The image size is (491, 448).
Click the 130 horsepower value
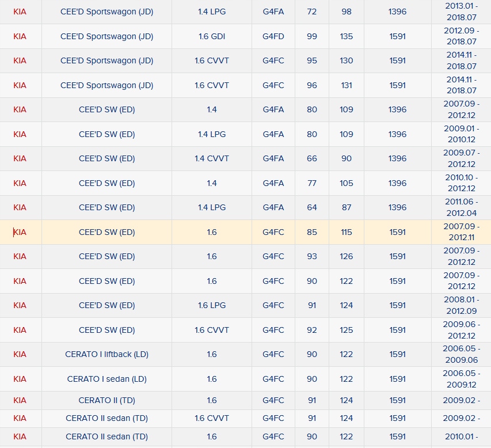[x=347, y=60]
